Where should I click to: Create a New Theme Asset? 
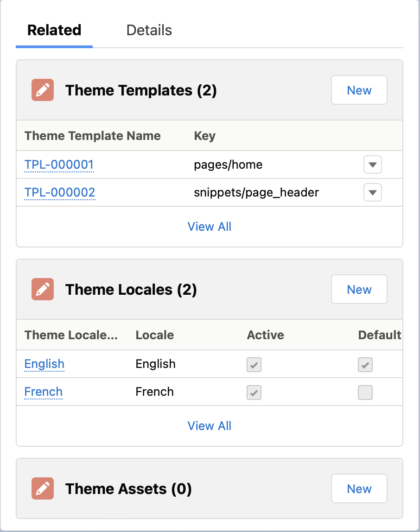pyautogui.click(x=359, y=488)
